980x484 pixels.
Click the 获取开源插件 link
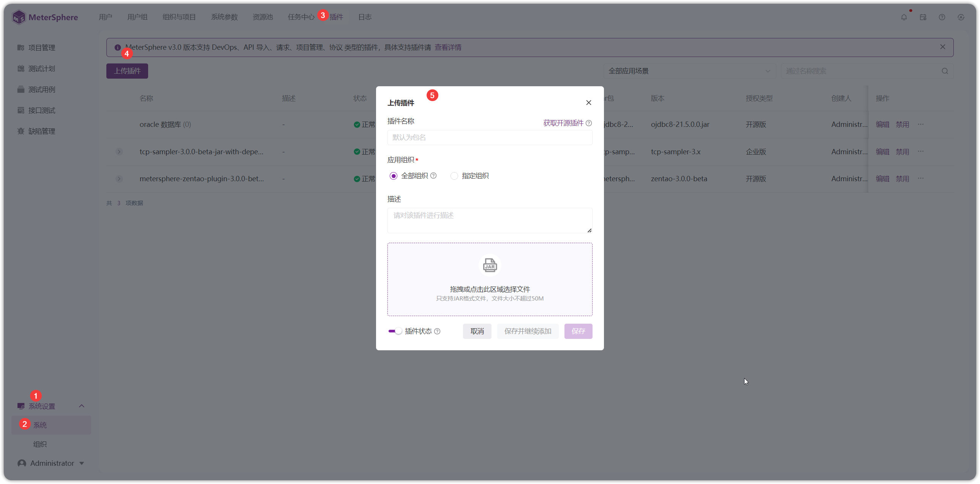563,123
